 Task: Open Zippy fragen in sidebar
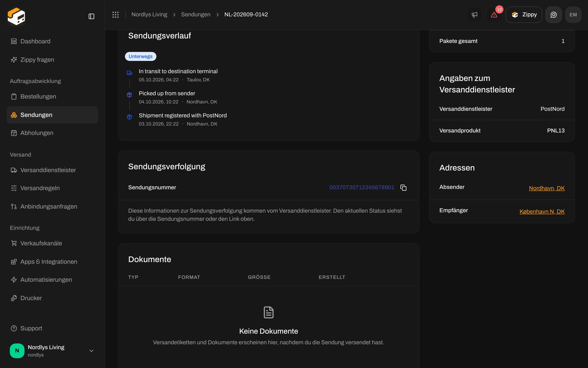tap(52, 60)
